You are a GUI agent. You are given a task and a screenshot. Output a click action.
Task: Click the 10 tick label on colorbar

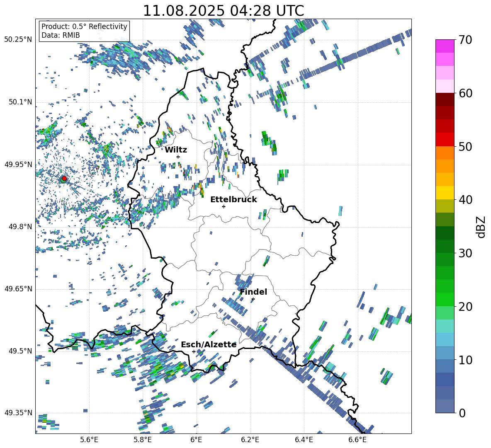(466, 360)
